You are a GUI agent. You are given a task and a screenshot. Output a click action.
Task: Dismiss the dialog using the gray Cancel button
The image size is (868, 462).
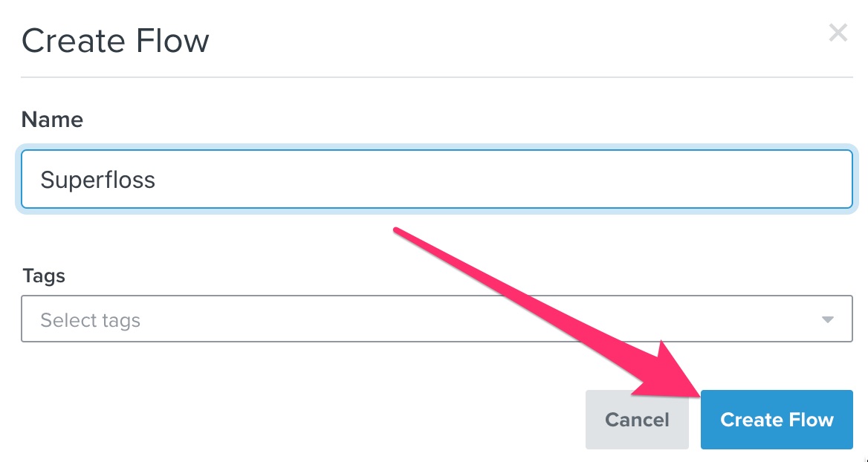coord(637,420)
